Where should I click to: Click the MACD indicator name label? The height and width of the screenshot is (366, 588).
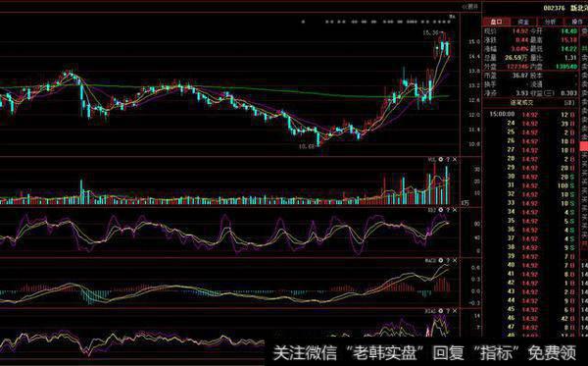coord(430,260)
